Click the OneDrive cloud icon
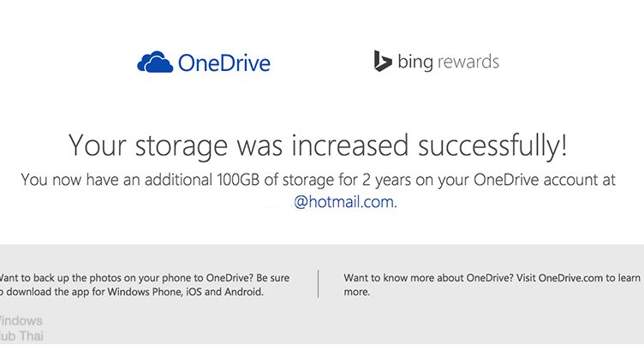This screenshot has width=644, height=356. tap(155, 62)
